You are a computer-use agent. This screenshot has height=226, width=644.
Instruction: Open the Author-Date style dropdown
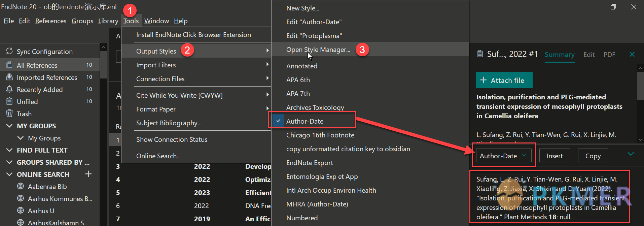tap(503, 156)
